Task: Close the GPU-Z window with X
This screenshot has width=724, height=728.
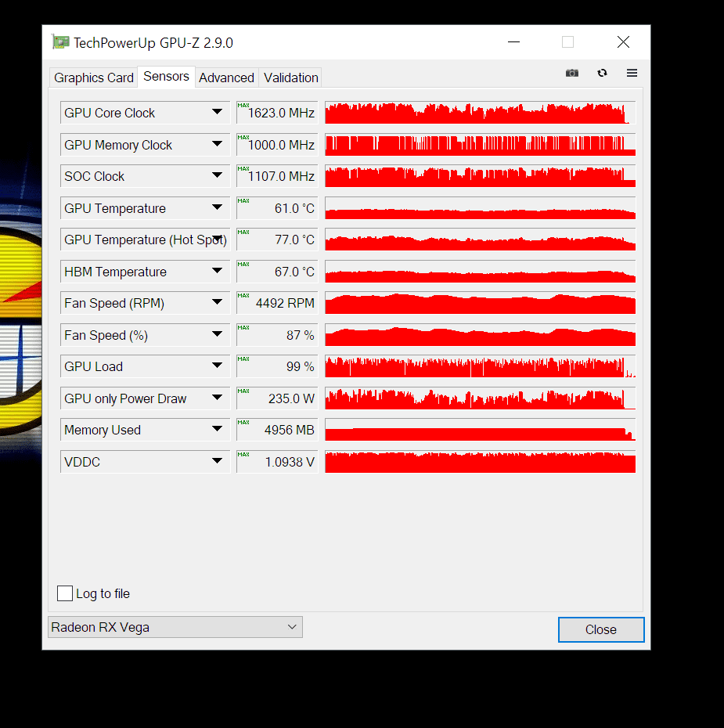Action: (x=623, y=42)
